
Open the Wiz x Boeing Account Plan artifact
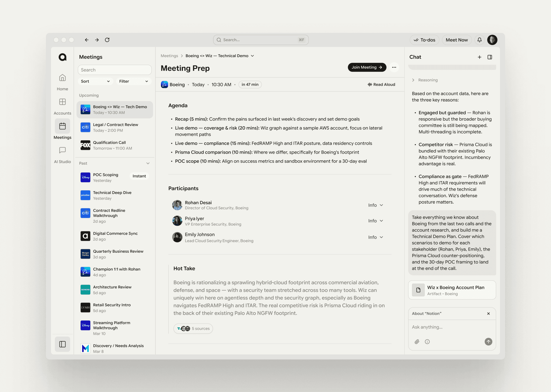[x=452, y=290]
